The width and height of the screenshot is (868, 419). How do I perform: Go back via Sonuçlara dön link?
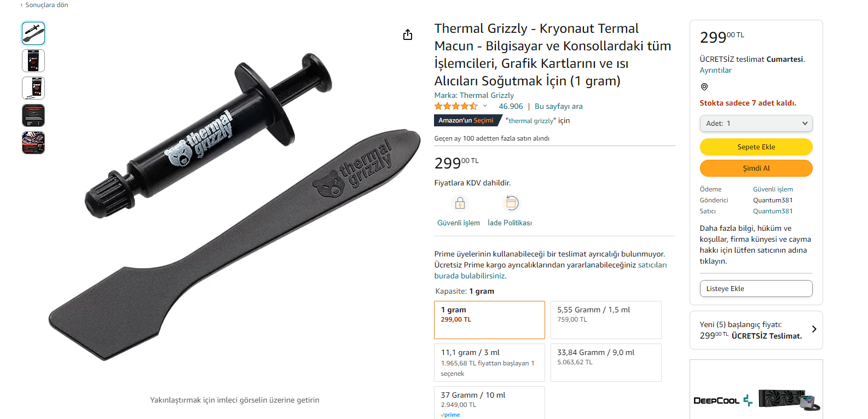tap(44, 5)
